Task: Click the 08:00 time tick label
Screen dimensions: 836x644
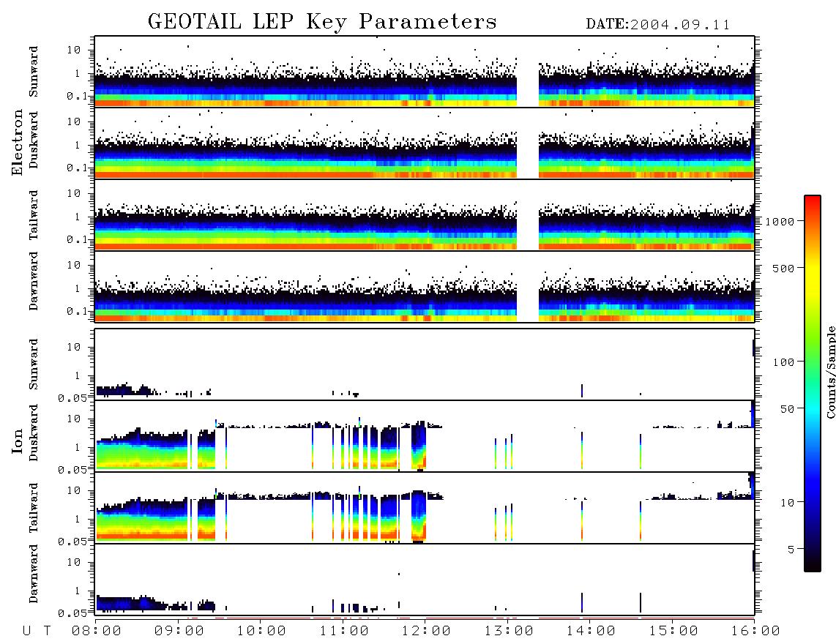Action: pyautogui.click(x=97, y=632)
